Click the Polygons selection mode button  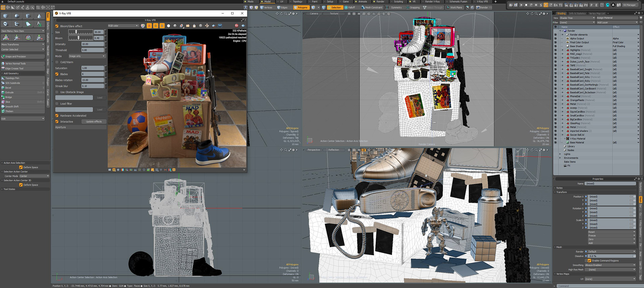pyautogui.click(x=301, y=7)
